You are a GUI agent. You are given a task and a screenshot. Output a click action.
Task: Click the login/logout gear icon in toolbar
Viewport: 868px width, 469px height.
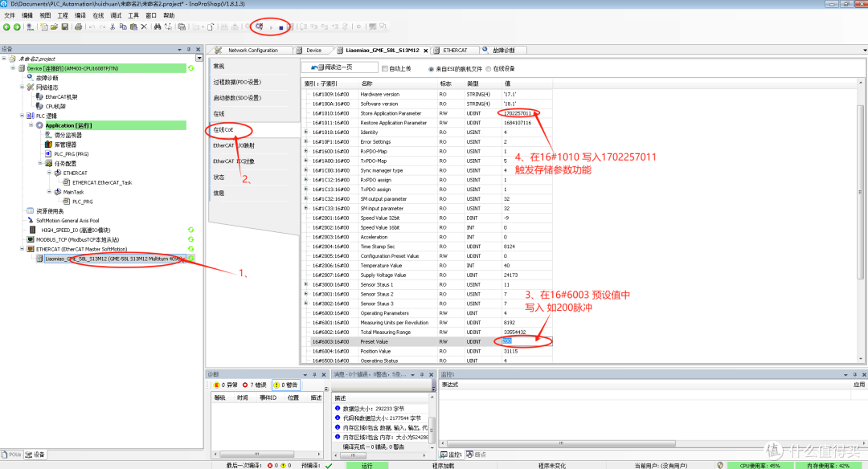pyautogui.click(x=259, y=27)
